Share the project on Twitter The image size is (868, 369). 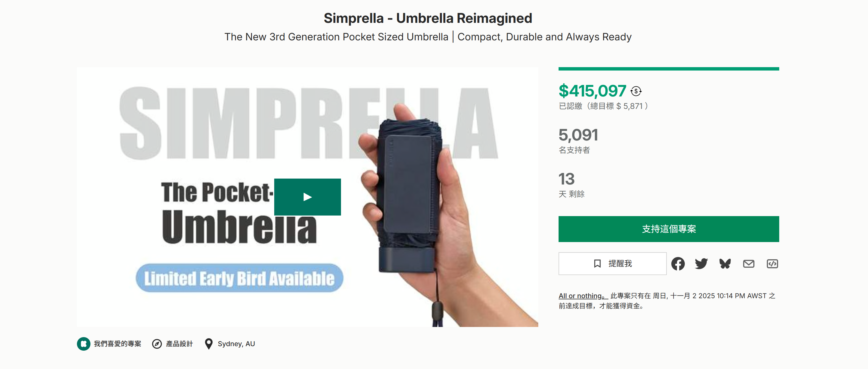[x=701, y=264]
